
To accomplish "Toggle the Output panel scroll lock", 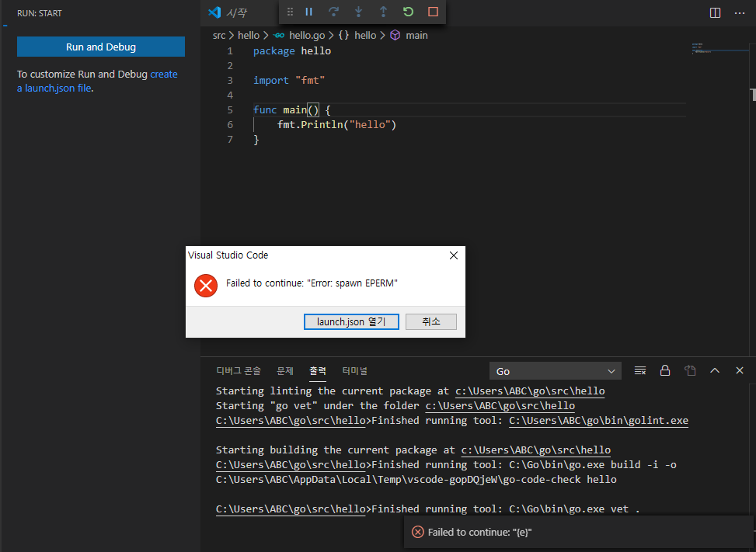I will coord(665,370).
